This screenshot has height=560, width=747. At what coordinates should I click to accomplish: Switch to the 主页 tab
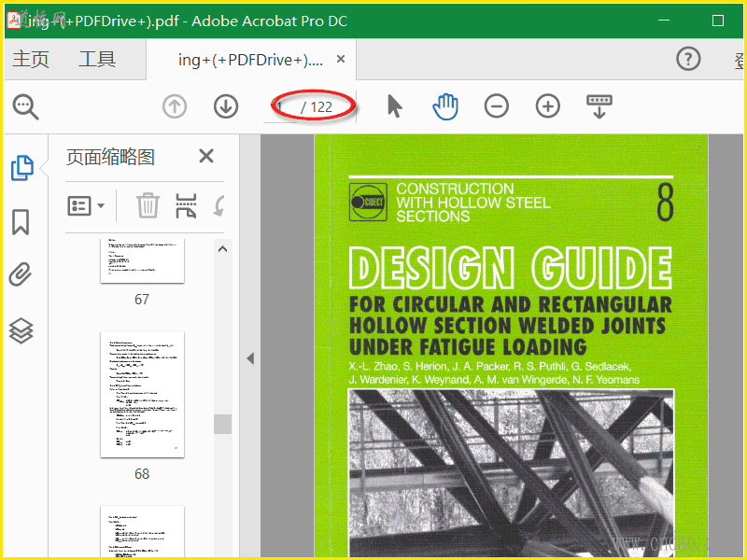click(x=31, y=59)
